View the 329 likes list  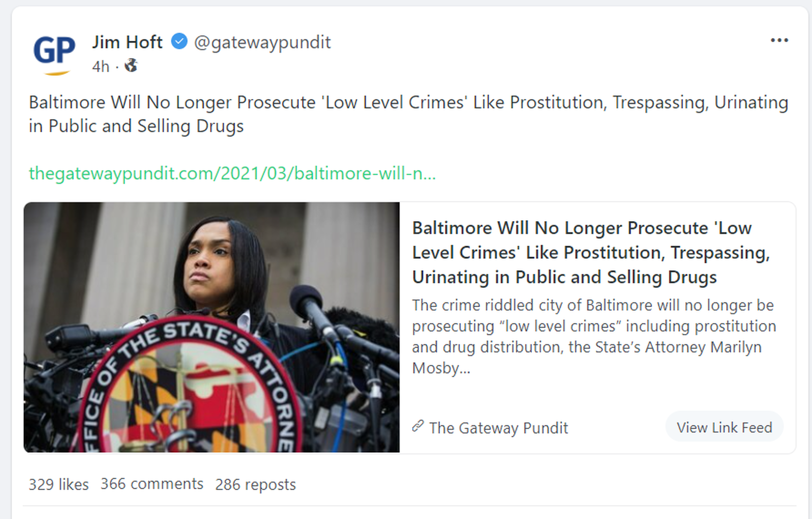coord(59,484)
